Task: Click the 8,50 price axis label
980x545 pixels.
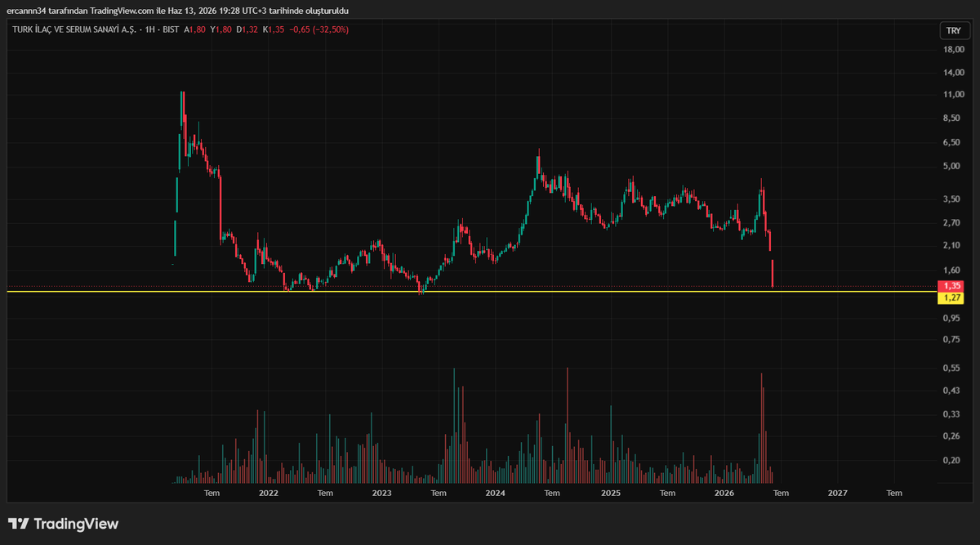Action: [x=952, y=118]
